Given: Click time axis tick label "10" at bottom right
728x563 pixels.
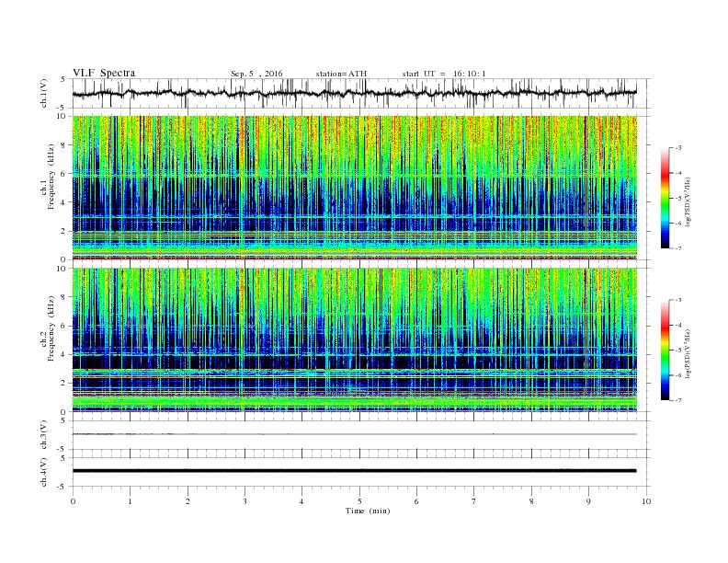Looking at the screenshot, I should tap(646, 501).
